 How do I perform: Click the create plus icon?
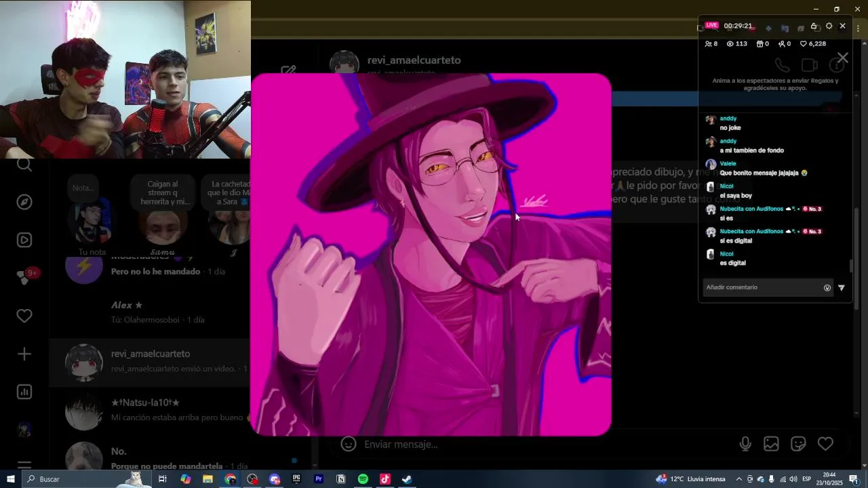click(24, 354)
